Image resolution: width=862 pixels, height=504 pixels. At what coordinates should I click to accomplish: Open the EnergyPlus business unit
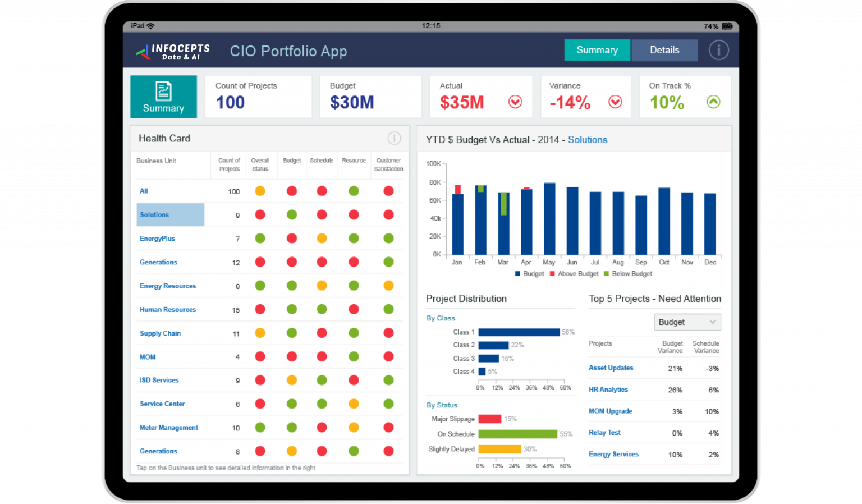[157, 239]
